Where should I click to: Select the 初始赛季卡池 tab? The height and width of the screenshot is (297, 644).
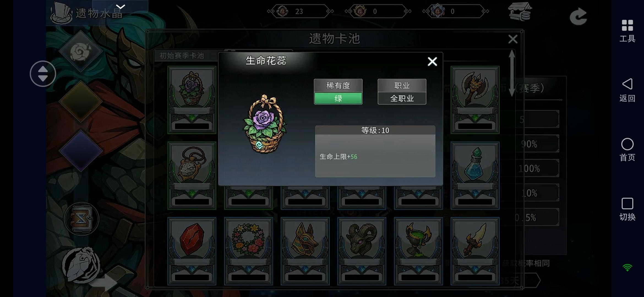(x=182, y=56)
